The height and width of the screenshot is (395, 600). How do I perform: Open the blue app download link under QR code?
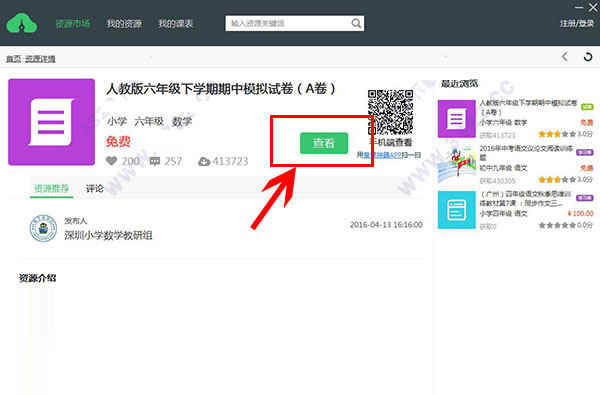[x=382, y=155]
